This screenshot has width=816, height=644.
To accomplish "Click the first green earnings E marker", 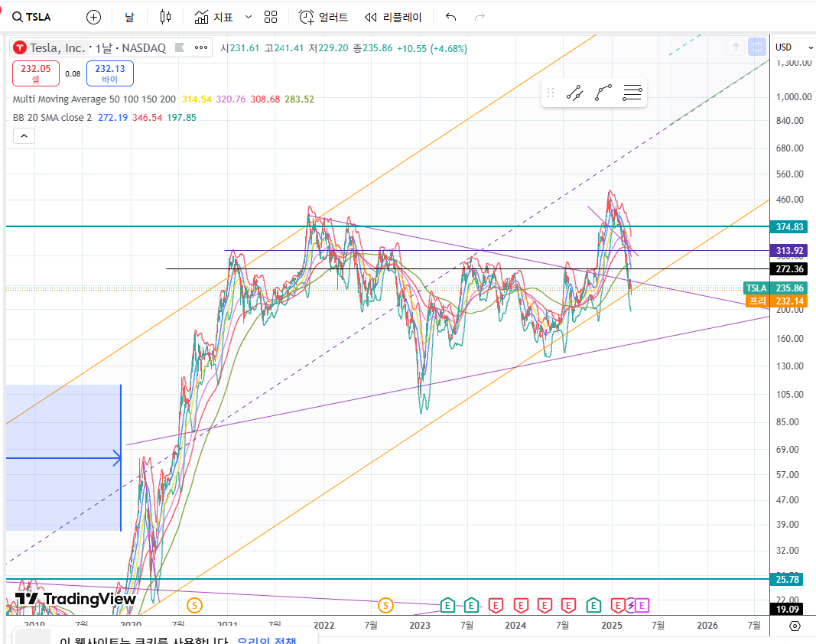I will (x=447, y=606).
